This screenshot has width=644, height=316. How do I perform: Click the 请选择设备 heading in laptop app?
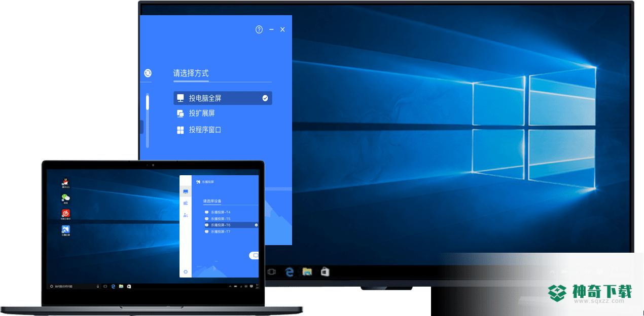pyautogui.click(x=212, y=201)
